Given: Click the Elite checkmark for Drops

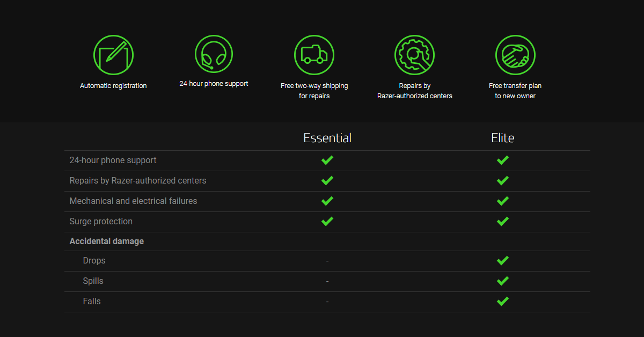Looking at the screenshot, I should pyautogui.click(x=503, y=260).
